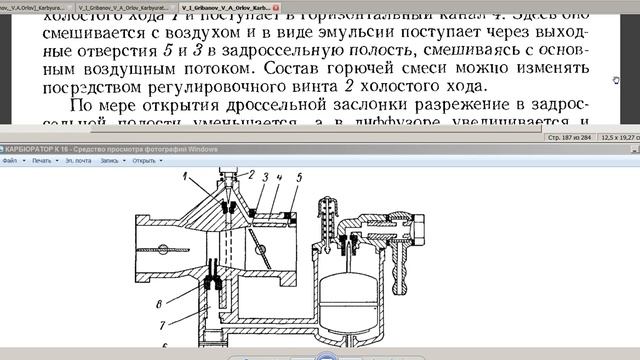Image resolution: width=640 pixels, height=360 pixels.
Task: Expand the arrow next to Печать
Action: (x=57, y=161)
